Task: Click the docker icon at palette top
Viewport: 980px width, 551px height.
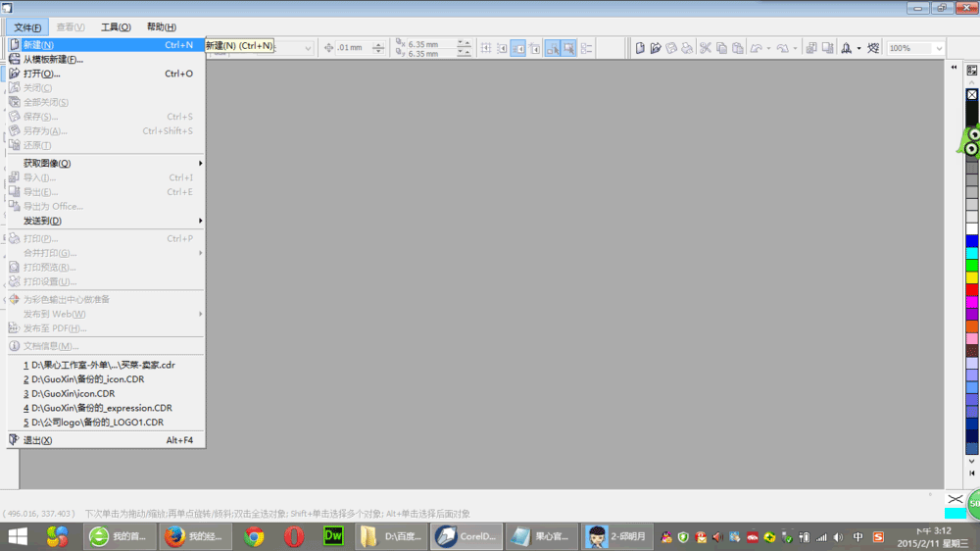Action: coord(972,71)
